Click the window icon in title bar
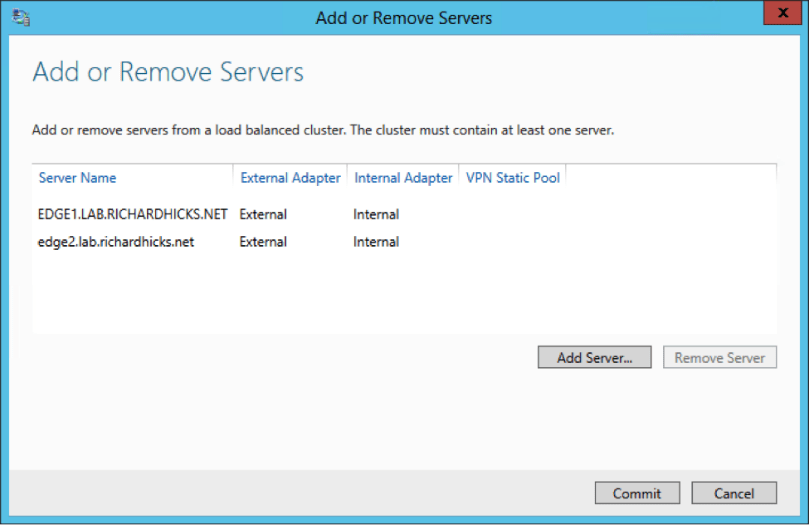Screen dimensions: 809x525 20,17
